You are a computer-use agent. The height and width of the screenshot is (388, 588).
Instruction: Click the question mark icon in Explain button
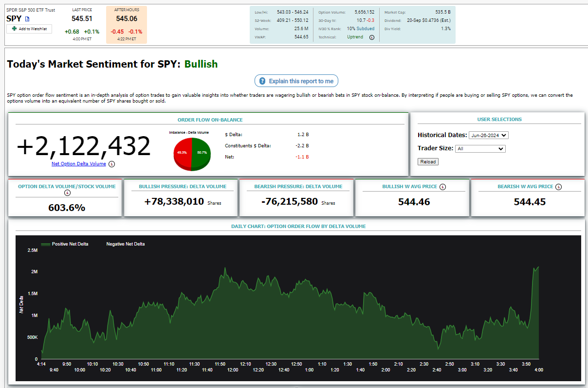pos(262,81)
